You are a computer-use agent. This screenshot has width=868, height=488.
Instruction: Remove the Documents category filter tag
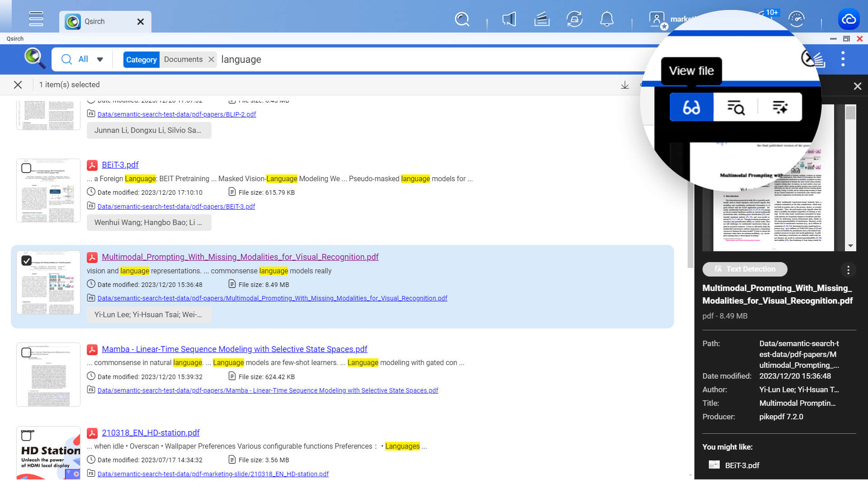click(211, 60)
